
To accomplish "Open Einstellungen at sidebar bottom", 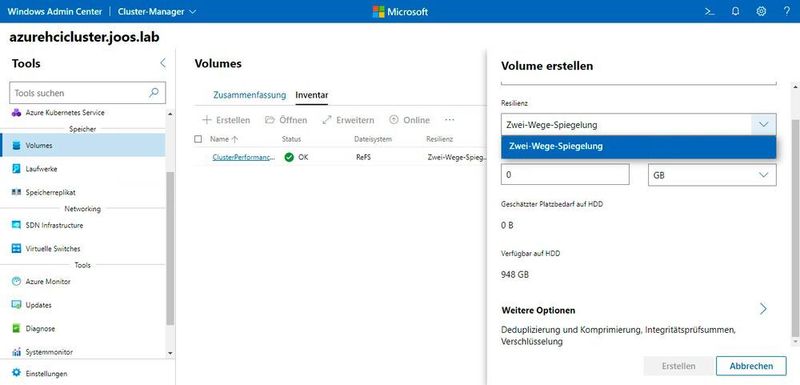I will click(x=87, y=373).
